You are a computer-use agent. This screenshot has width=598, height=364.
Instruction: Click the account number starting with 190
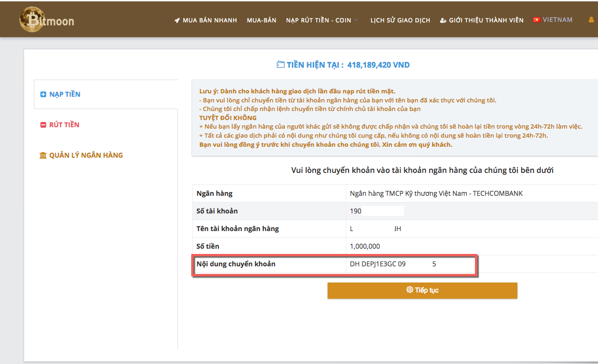pyautogui.click(x=356, y=211)
